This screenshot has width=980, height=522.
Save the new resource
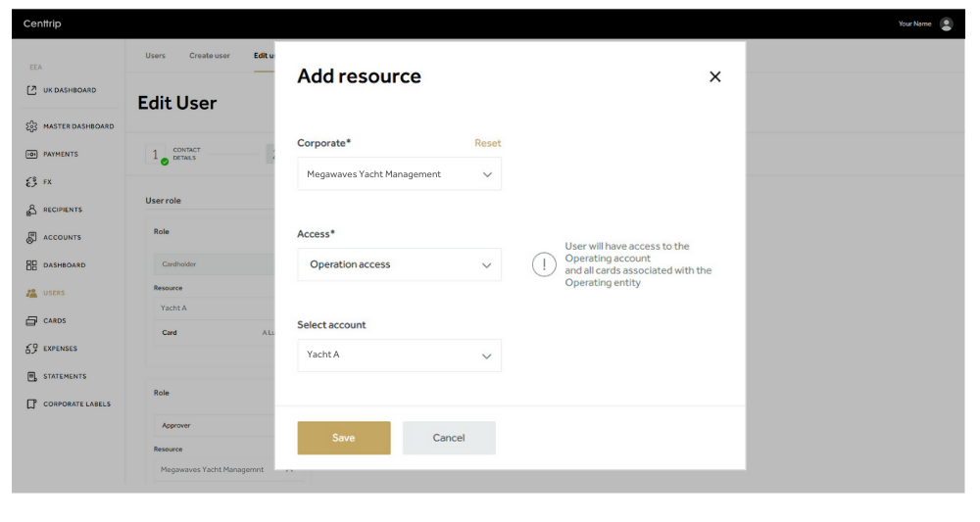click(x=344, y=438)
